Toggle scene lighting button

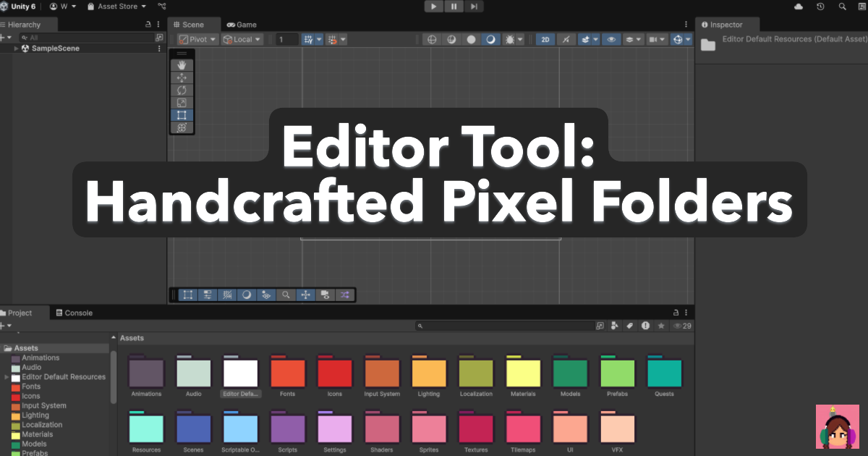click(566, 40)
